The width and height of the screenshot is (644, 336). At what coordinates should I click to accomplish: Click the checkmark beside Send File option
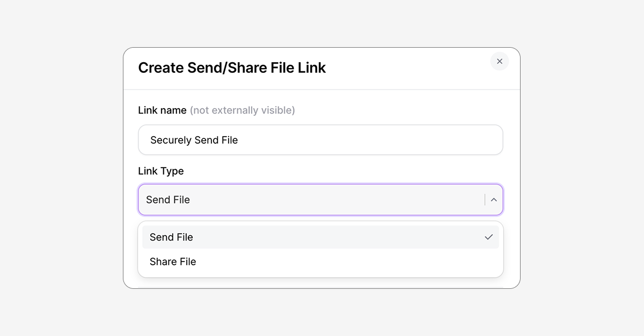(488, 237)
